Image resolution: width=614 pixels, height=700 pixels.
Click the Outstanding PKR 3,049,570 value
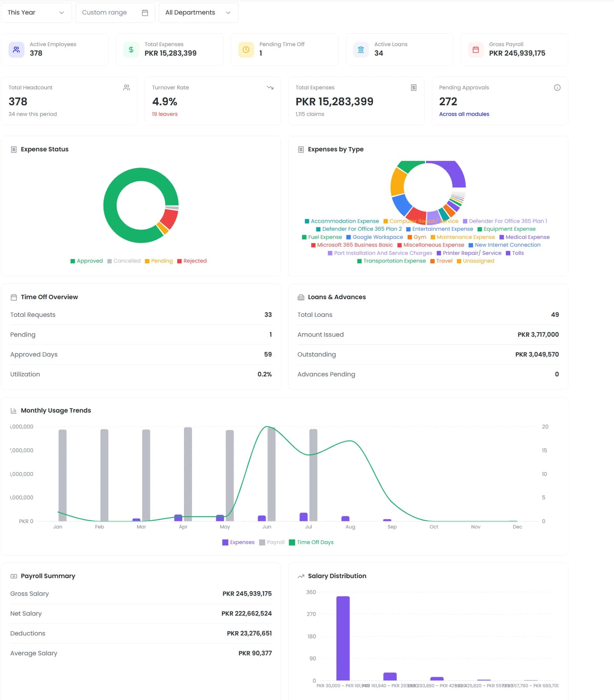tap(537, 354)
